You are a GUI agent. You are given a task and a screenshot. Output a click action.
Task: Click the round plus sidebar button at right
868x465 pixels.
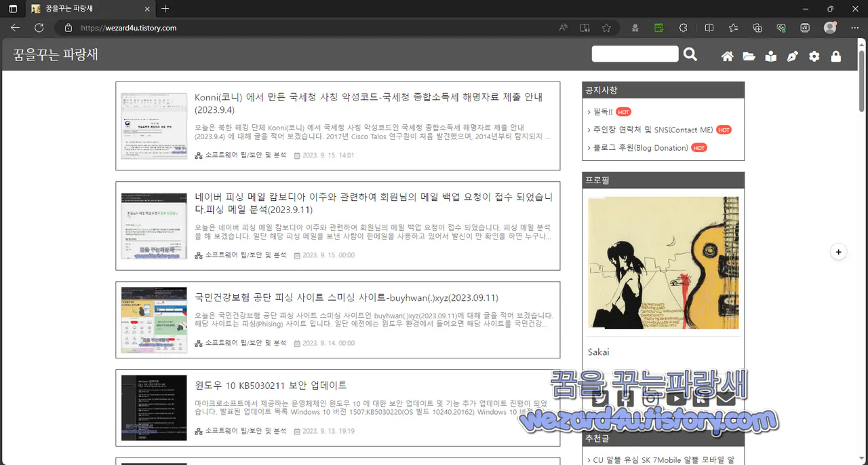838,252
